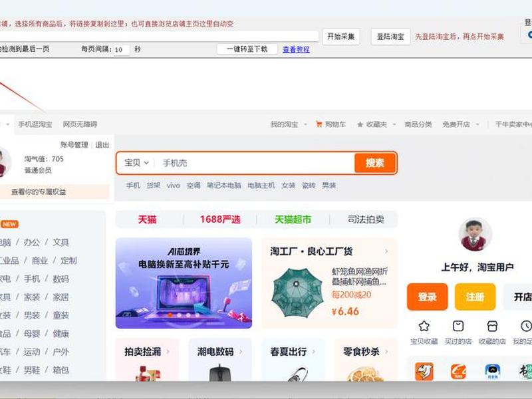Click the 手机壳 search input field

255,163
